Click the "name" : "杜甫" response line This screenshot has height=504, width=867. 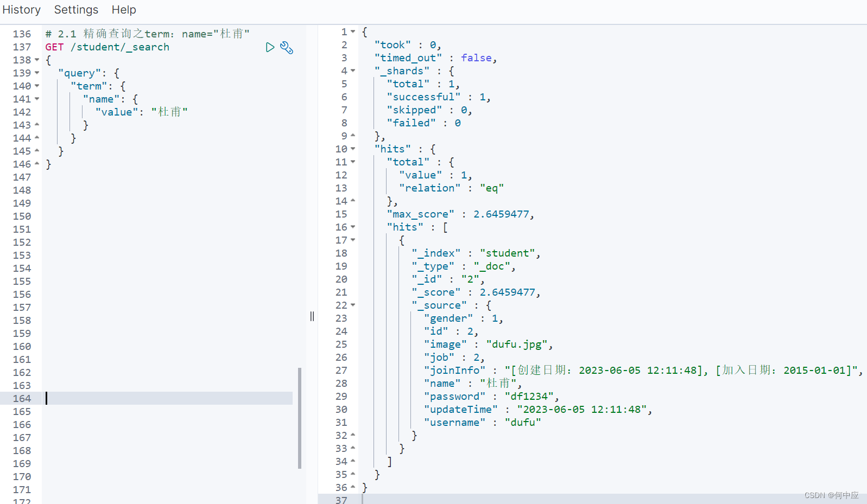point(473,384)
